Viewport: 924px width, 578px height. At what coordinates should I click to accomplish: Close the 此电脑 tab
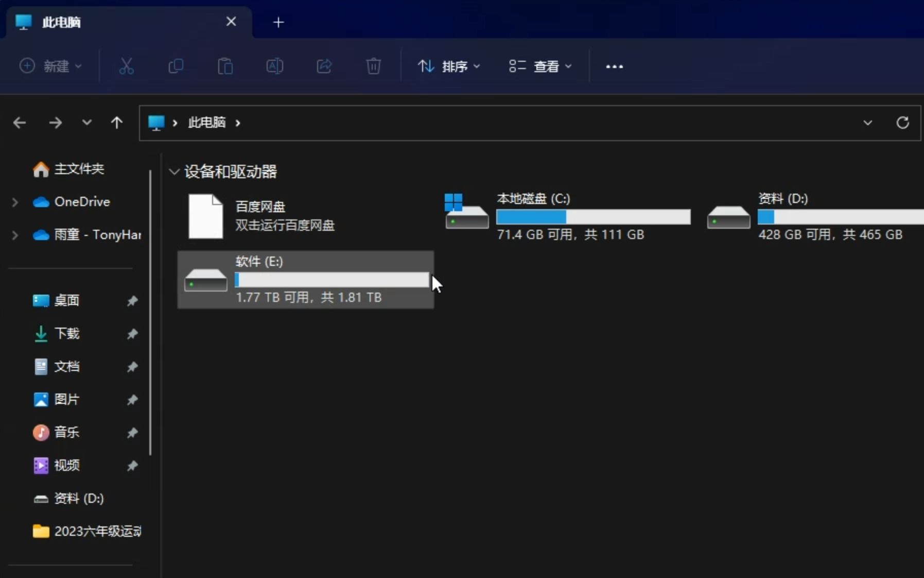pos(231,22)
